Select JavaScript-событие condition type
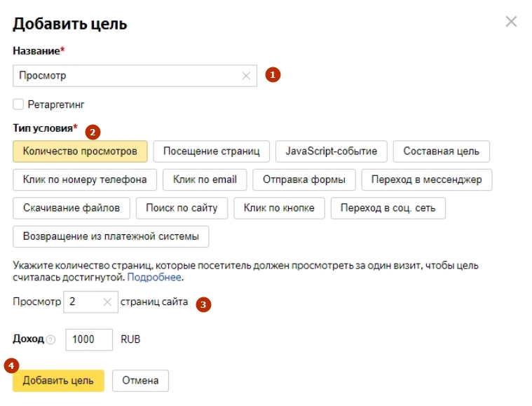Viewport: 532px width, 406px height. tap(331, 151)
